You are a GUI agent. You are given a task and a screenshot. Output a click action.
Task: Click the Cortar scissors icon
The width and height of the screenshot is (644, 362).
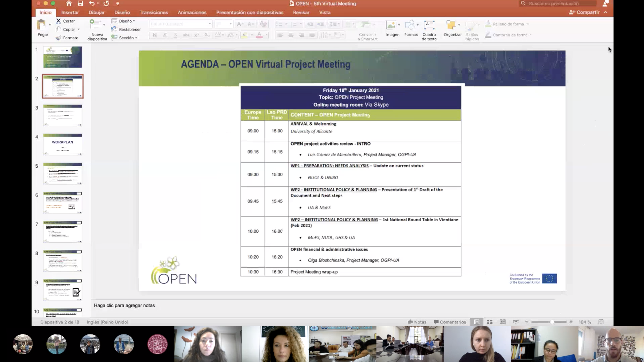tap(58, 21)
